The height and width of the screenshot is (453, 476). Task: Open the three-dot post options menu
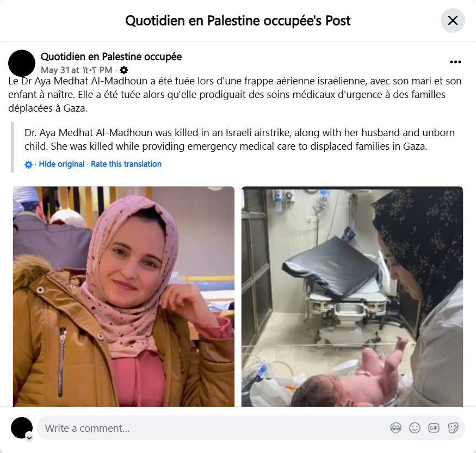coord(455,62)
